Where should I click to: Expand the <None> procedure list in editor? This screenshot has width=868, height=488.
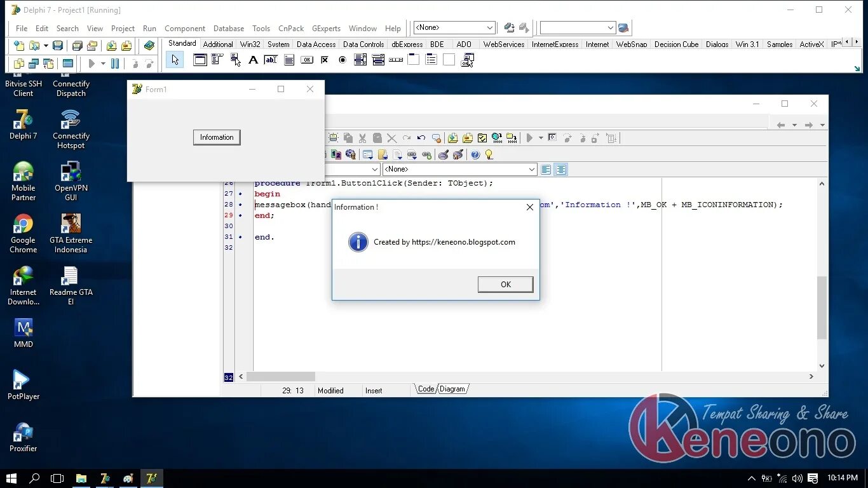coord(460,169)
